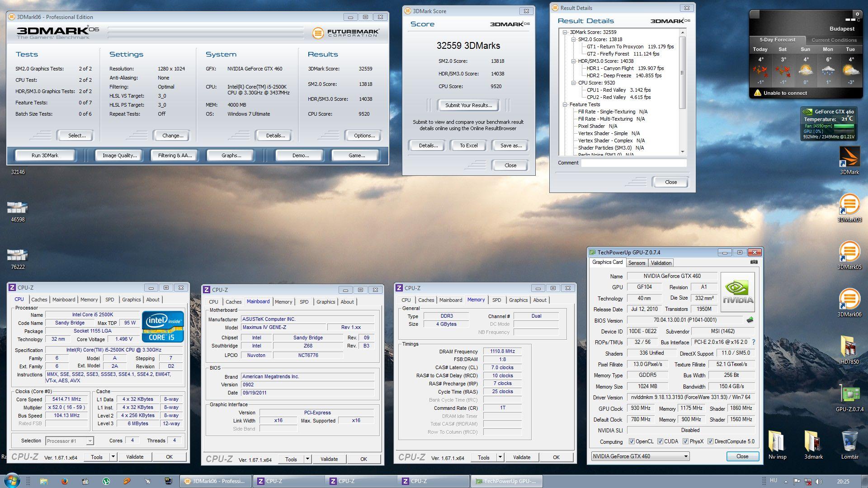Click Save as button in Score window

coord(511,145)
